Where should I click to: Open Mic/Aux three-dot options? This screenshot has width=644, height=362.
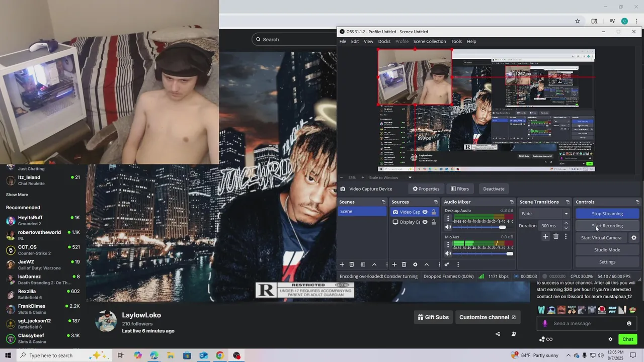click(x=448, y=245)
